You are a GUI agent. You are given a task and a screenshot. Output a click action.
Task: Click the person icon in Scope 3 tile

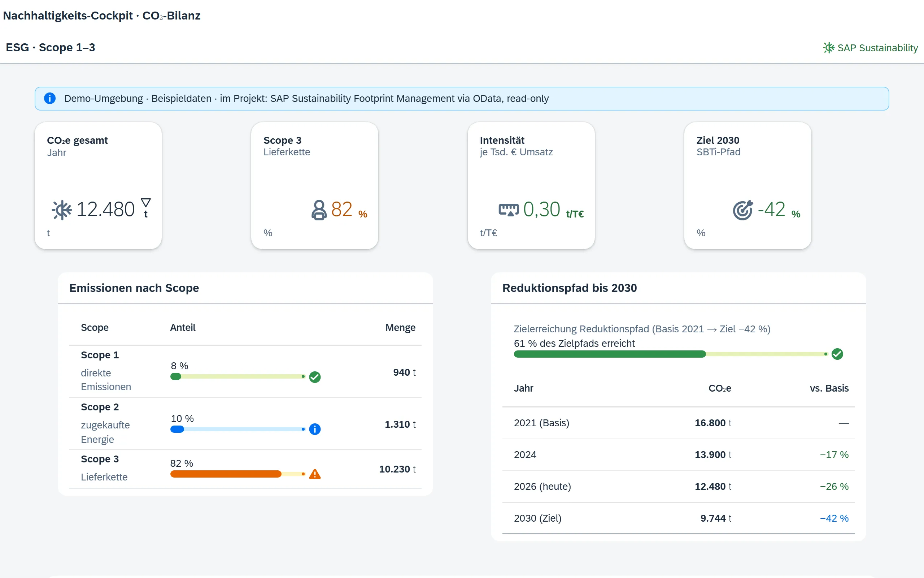pos(319,210)
